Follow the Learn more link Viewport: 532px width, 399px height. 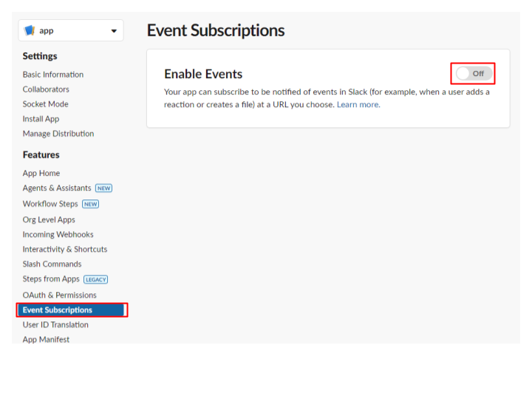[x=358, y=104]
